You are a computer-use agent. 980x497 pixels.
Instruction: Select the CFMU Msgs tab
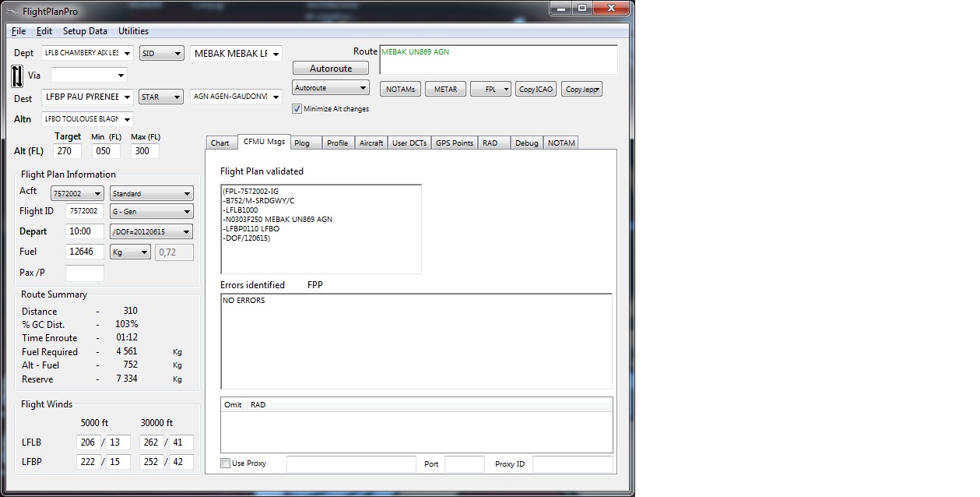click(264, 141)
